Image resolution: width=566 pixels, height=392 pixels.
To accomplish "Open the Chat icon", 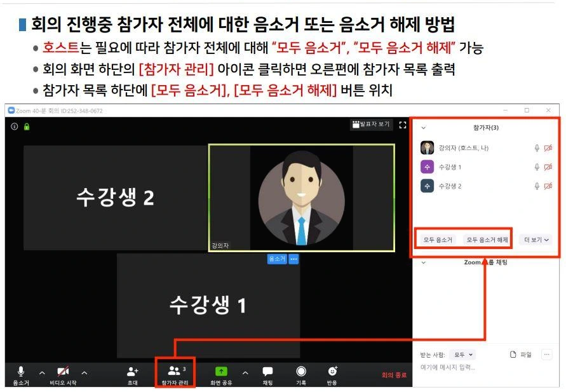I will click(267, 370).
